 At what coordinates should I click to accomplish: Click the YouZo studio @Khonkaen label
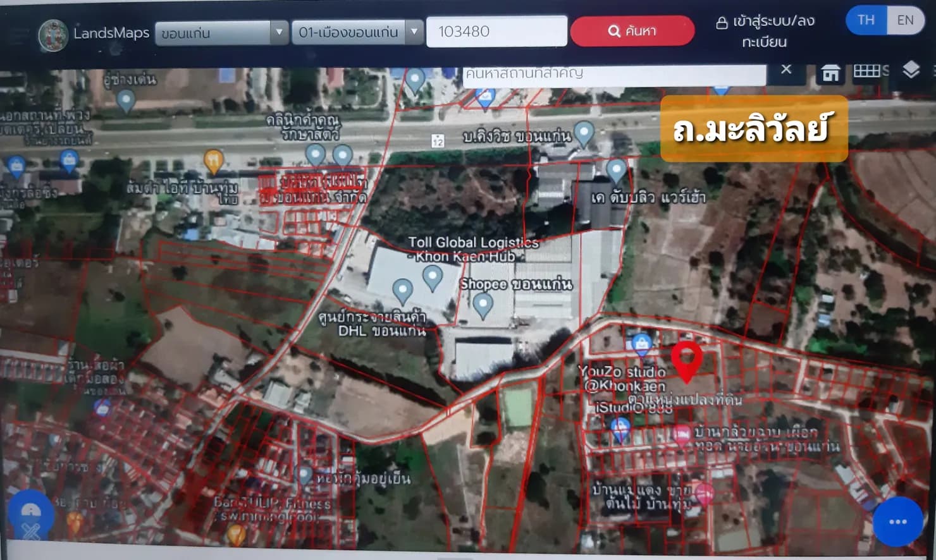pyautogui.click(x=623, y=379)
